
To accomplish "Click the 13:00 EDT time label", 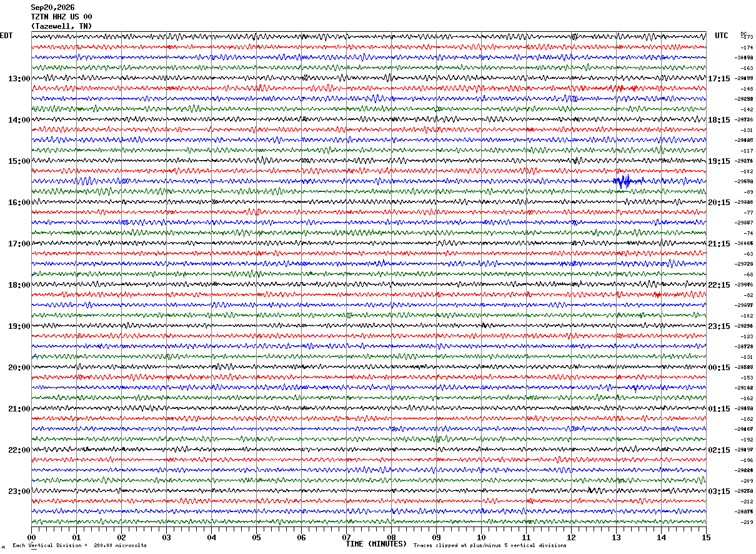I will pos(19,79).
